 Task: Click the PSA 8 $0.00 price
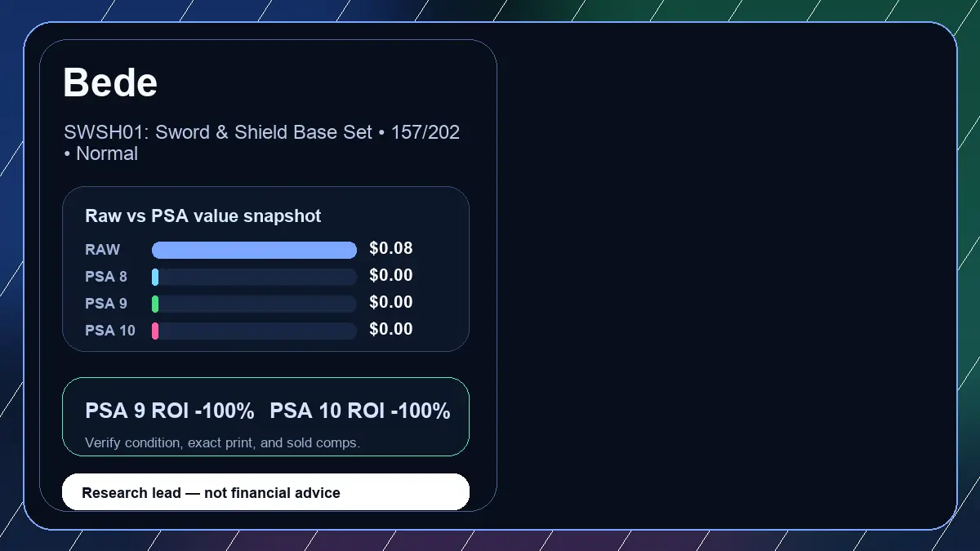click(x=391, y=275)
